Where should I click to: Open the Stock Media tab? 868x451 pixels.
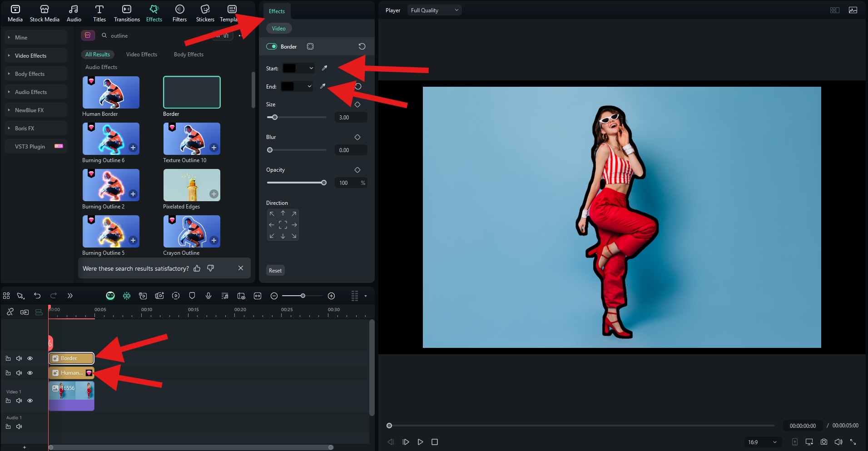pos(45,14)
